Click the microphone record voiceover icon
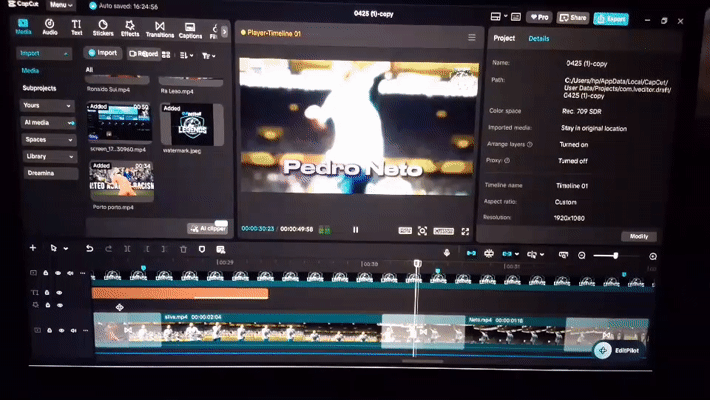This screenshot has height=400, width=710. (x=446, y=253)
